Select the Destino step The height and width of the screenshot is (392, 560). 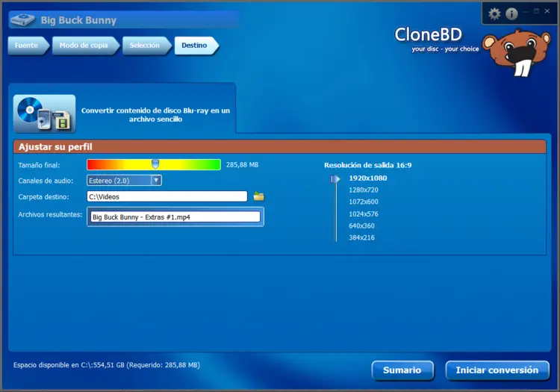click(x=196, y=46)
